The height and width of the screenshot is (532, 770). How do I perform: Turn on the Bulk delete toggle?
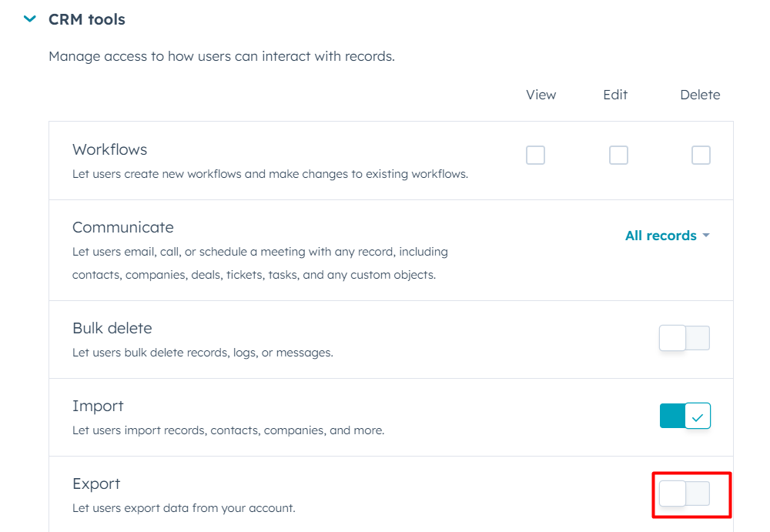[684, 337]
